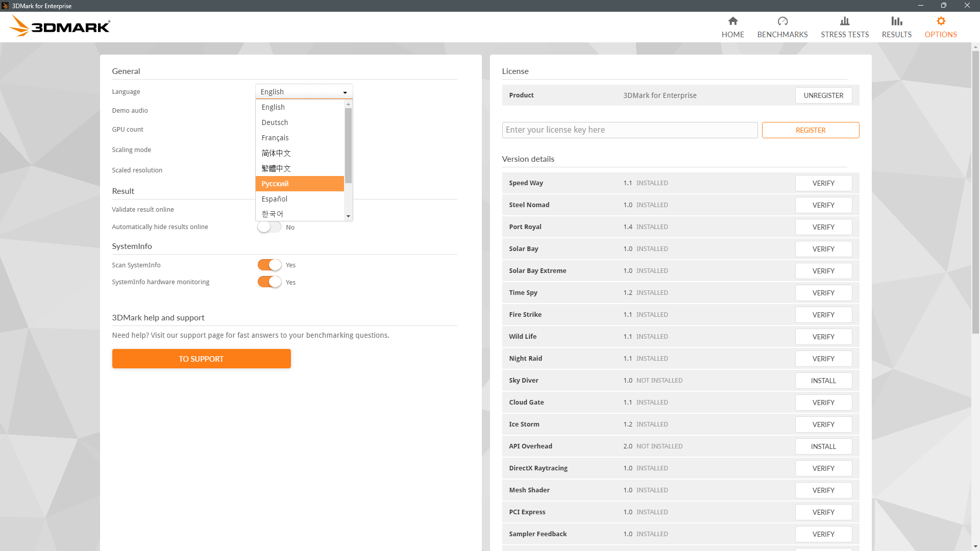This screenshot has width=980, height=551.
Task: Click the language list scrollbar thumb
Action: [x=348, y=145]
